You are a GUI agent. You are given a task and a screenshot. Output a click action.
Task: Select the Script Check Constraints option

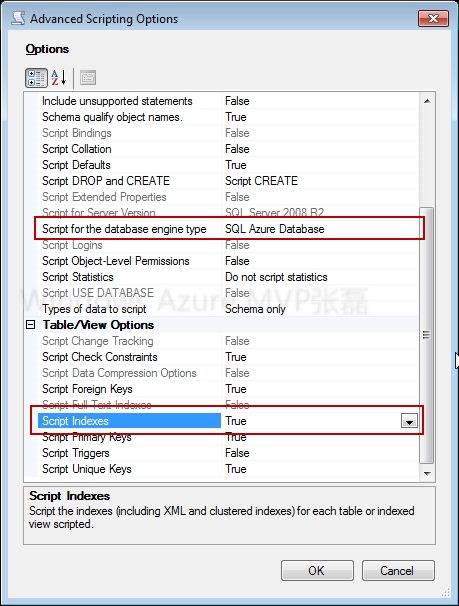click(x=228, y=357)
